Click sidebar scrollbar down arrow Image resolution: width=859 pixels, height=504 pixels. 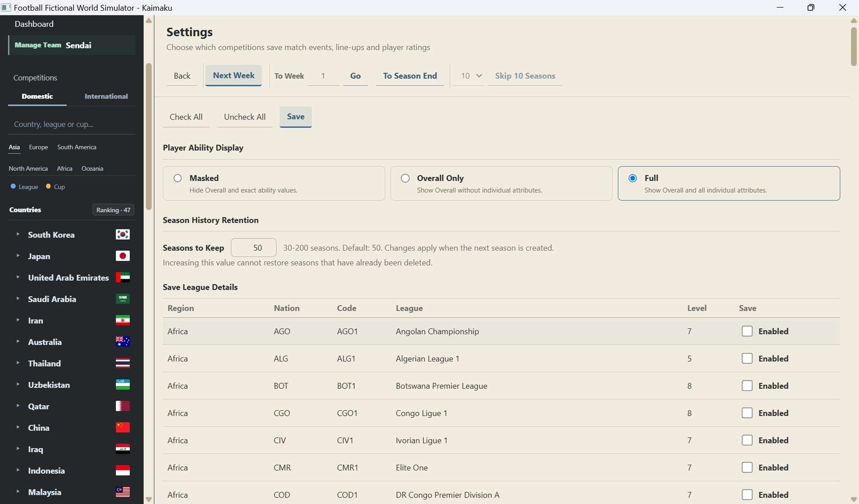[149, 499]
